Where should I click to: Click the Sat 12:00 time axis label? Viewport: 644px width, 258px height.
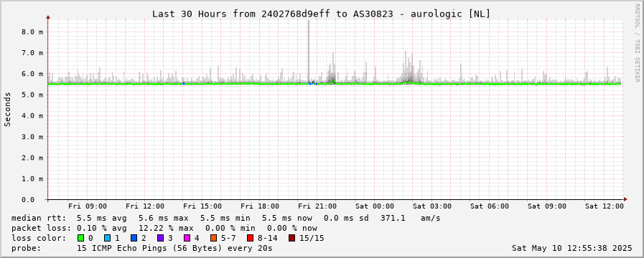[x=605, y=206]
